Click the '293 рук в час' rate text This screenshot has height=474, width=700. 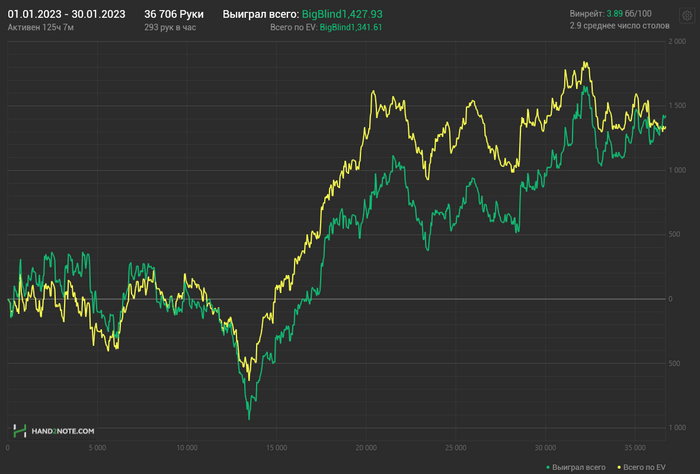[x=170, y=27]
